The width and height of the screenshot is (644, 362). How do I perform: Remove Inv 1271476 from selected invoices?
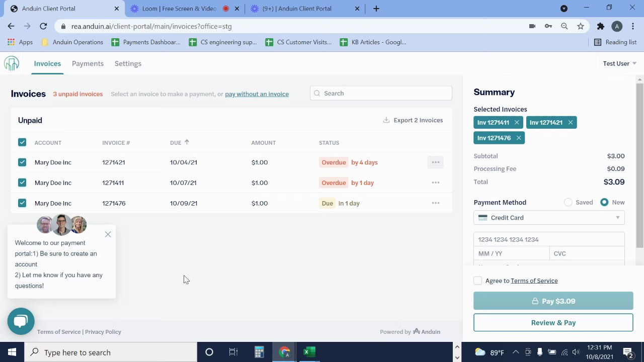(519, 138)
